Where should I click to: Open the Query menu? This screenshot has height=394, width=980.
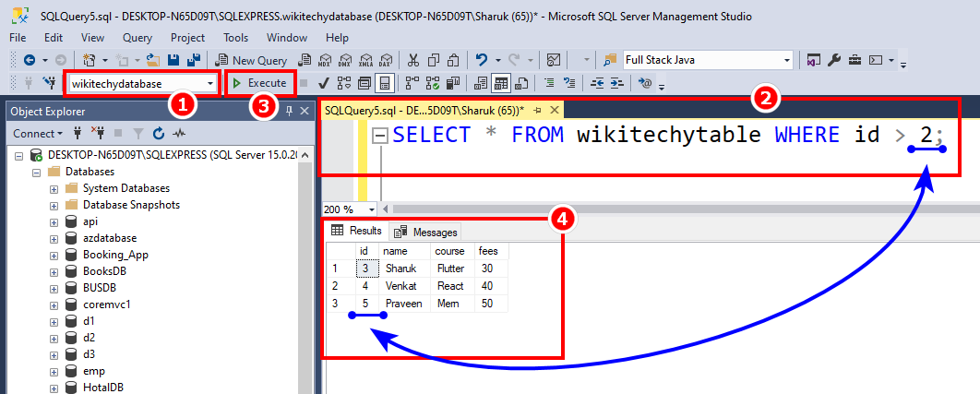[137, 38]
